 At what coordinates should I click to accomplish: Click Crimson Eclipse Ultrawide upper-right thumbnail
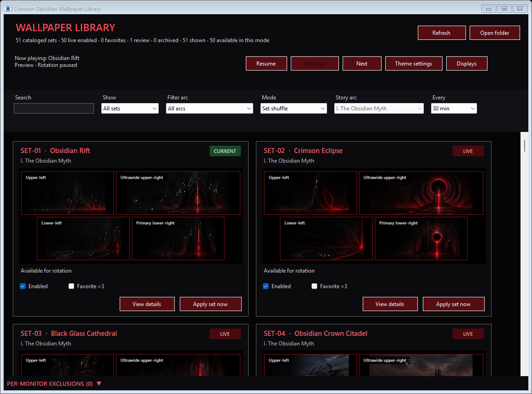point(421,193)
